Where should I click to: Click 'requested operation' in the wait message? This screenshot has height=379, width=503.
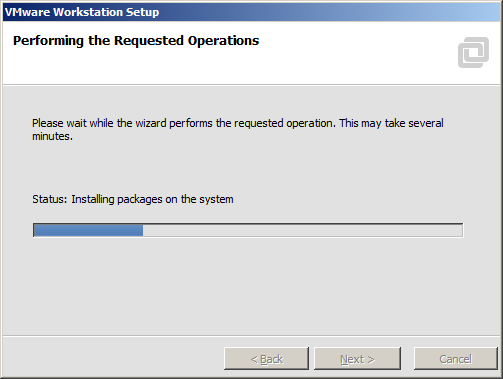pos(283,123)
